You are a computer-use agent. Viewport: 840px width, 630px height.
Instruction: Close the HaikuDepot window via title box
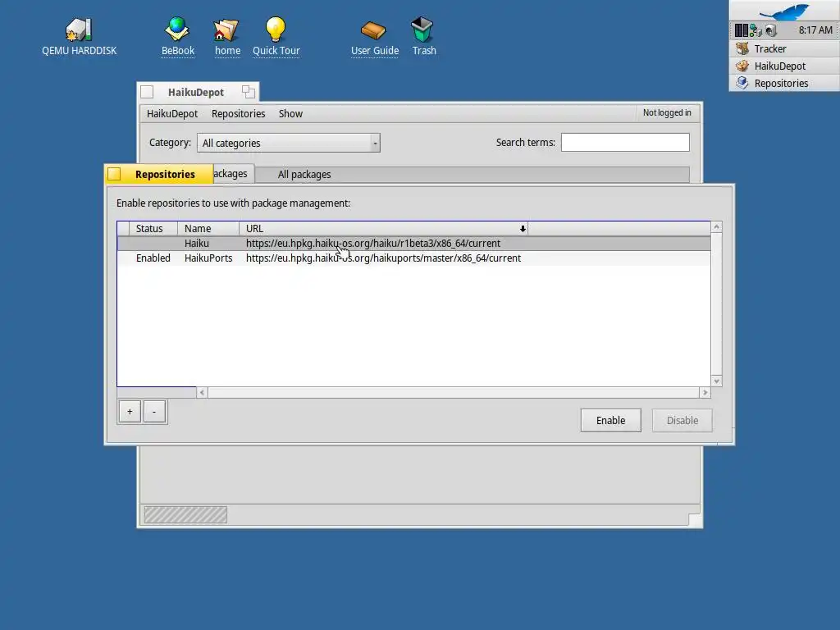(x=147, y=92)
